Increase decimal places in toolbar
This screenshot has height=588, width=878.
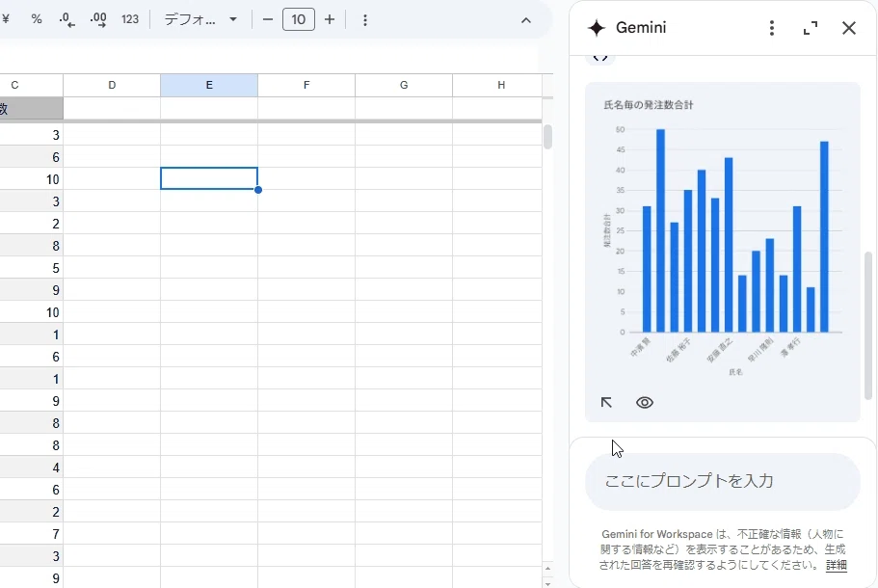[98, 19]
